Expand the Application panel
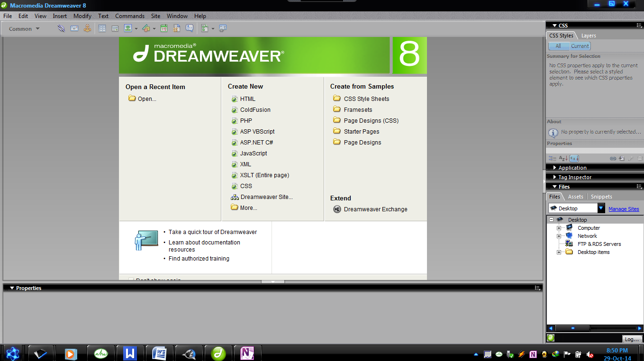This screenshot has width=644, height=361. (555, 168)
